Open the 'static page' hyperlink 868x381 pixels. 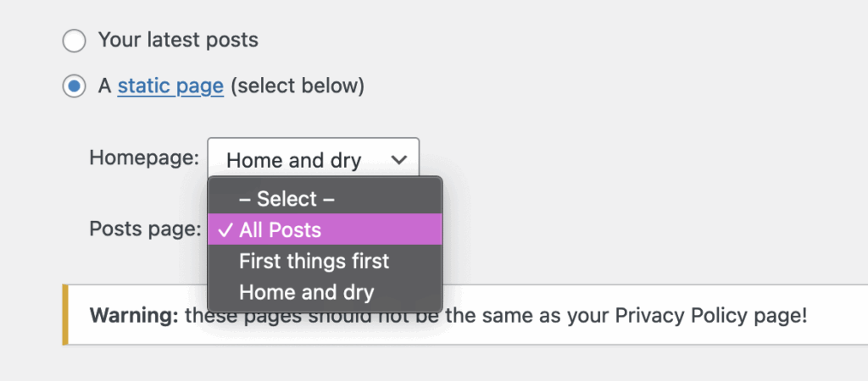[170, 86]
